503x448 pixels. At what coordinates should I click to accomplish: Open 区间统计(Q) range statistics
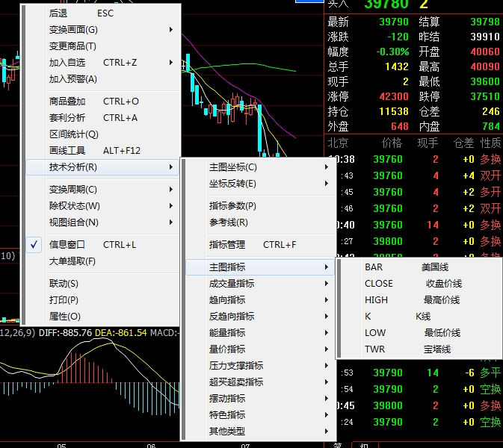click(x=73, y=134)
